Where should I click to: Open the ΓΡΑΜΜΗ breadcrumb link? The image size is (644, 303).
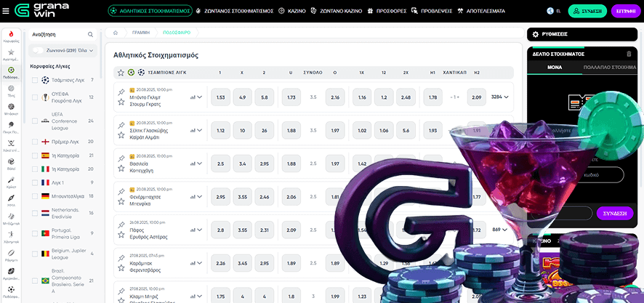[x=141, y=33]
